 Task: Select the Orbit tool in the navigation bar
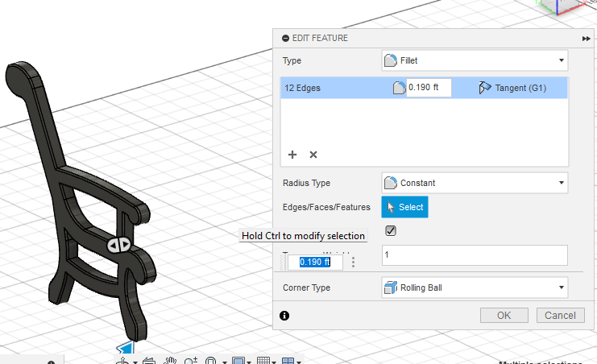[x=123, y=361]
